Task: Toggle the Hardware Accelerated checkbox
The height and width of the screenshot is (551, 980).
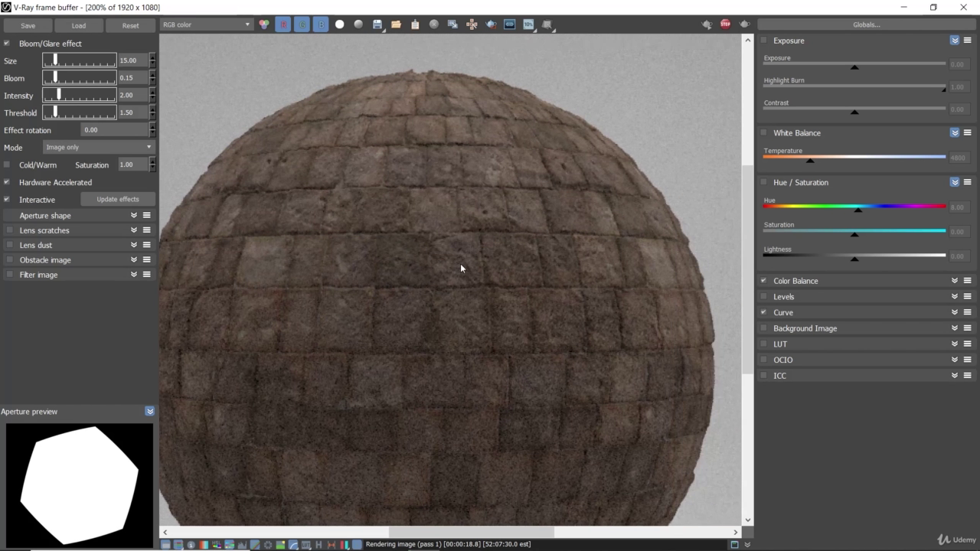Action: pos(7,182)
